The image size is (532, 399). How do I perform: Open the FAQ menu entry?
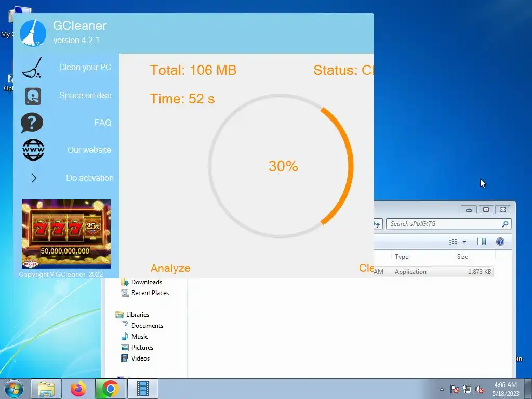point(102,123)
